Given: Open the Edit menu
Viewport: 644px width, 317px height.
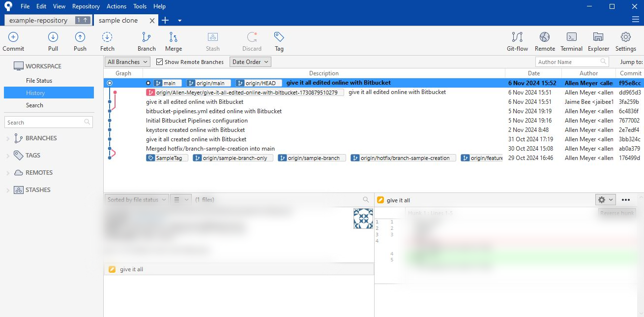Looking at the screenshot, I should click(41, 6).
